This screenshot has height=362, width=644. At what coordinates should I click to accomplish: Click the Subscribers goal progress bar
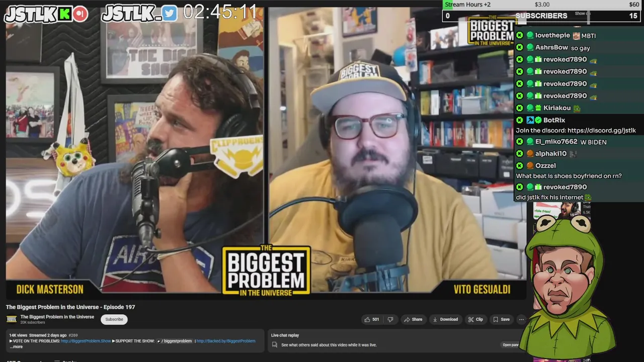pos(541,16)
